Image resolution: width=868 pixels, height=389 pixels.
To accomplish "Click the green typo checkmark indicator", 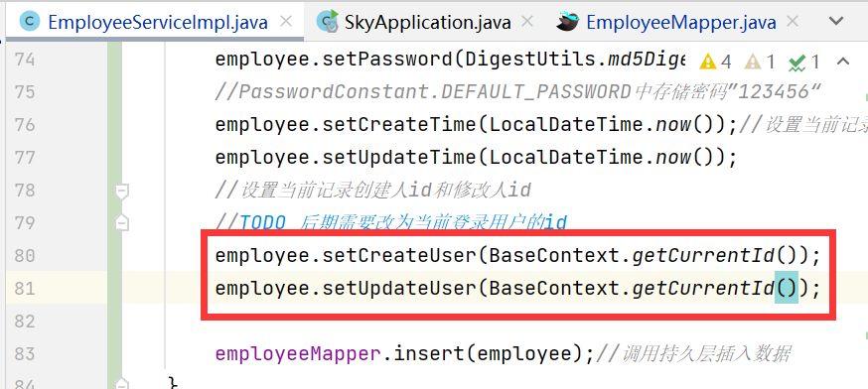I will coord(803,62).
